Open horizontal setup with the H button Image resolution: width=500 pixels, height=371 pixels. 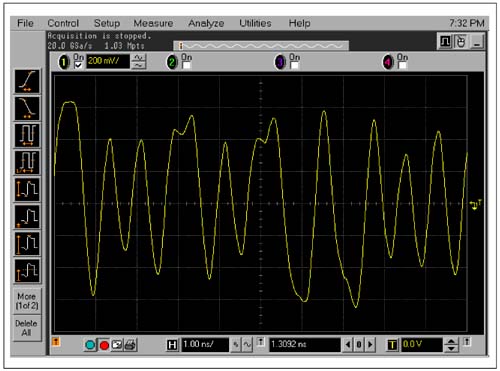tap(172, 345)
